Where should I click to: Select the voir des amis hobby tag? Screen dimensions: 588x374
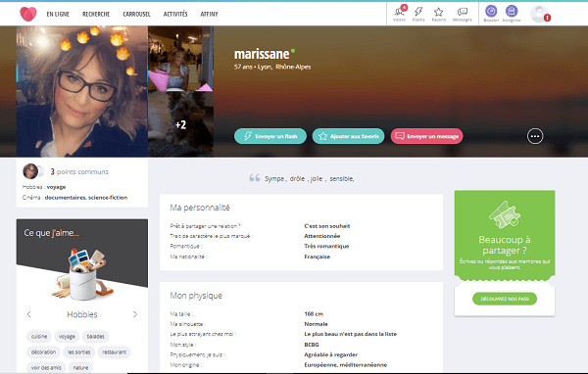click(46, 367)
